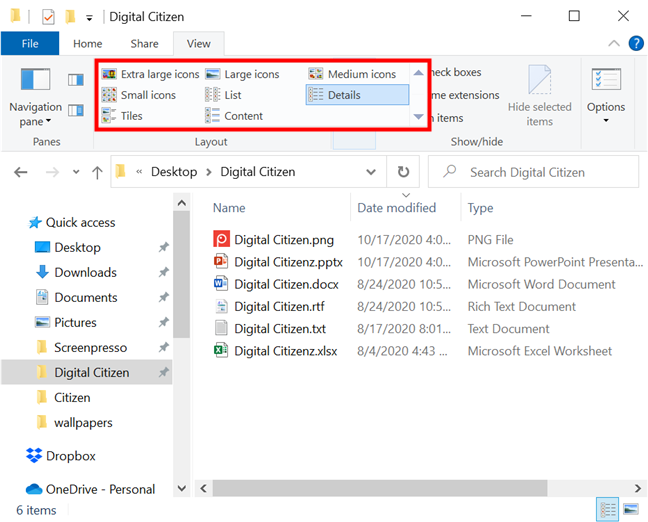The image size is (648, 522).
Task: Click Desktop in the address bar
Action: coord(174,172)
